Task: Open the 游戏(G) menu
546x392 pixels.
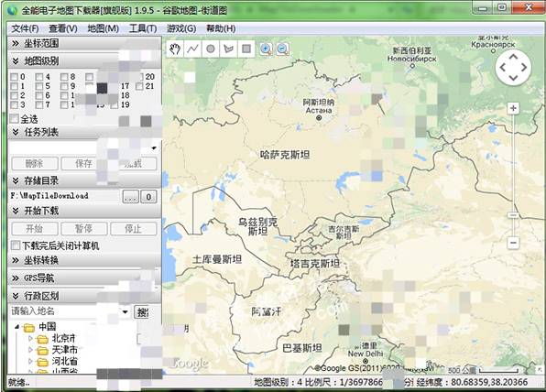Action: click(x=181, y=28)
